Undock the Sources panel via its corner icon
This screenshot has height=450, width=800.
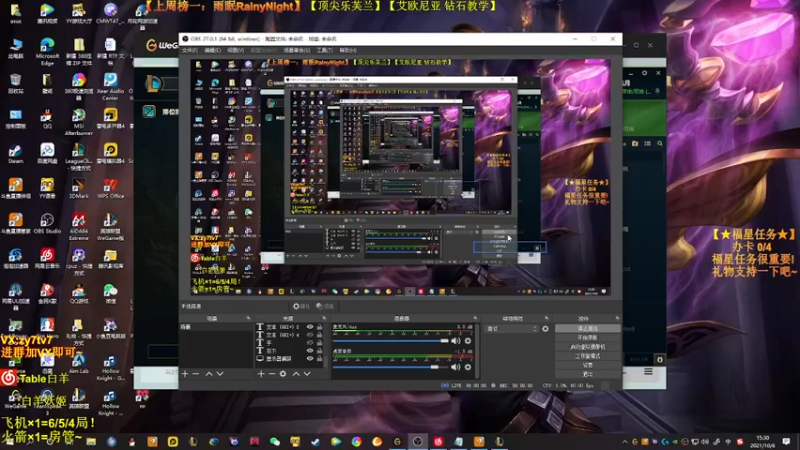[324, 318]
